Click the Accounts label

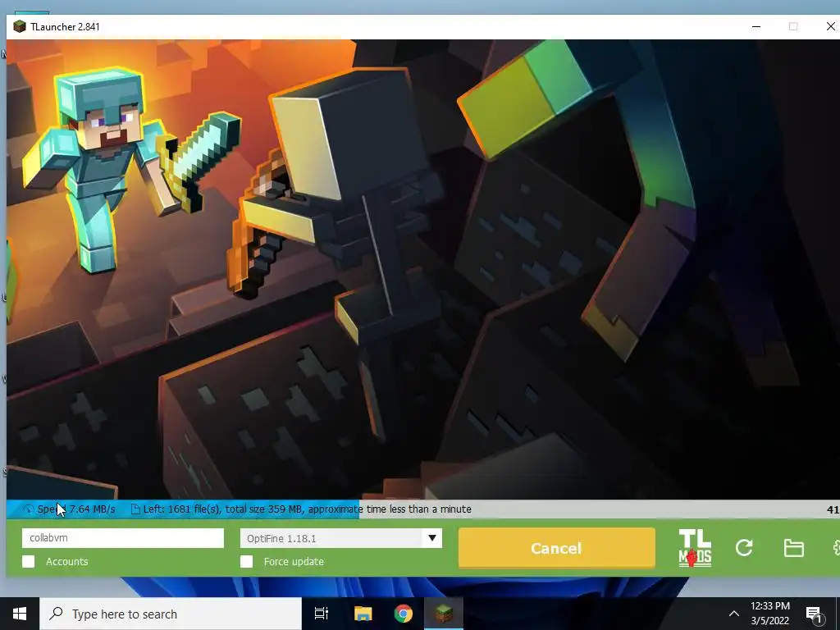point(67,561)
